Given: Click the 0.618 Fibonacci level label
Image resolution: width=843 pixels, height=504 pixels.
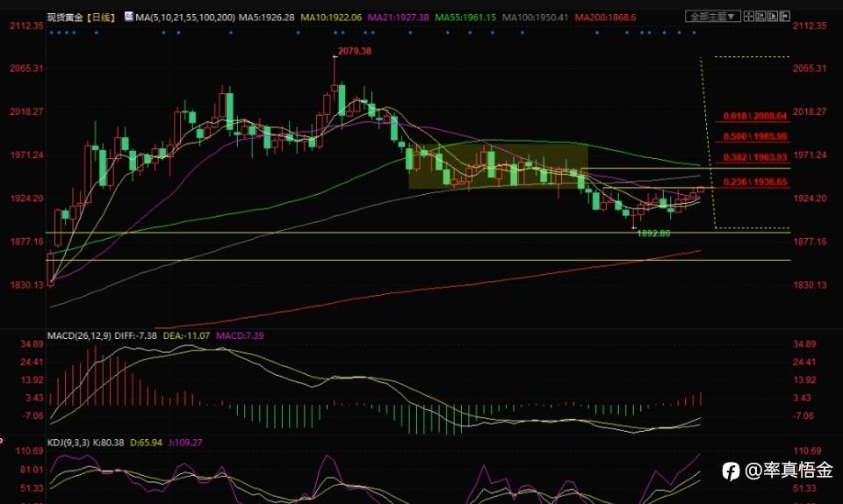Looking at the screenshot, I should (755, 116).
